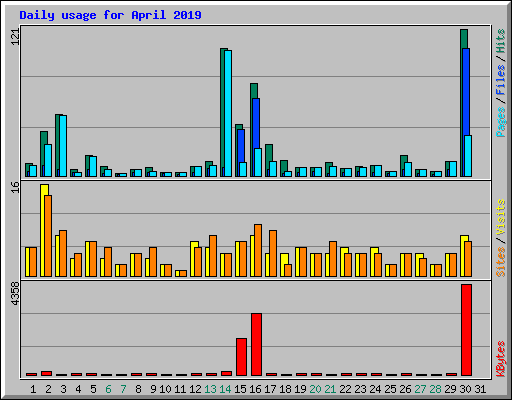Click day label 10 on the x-axis
512x400 pixels.
point(165,389)
